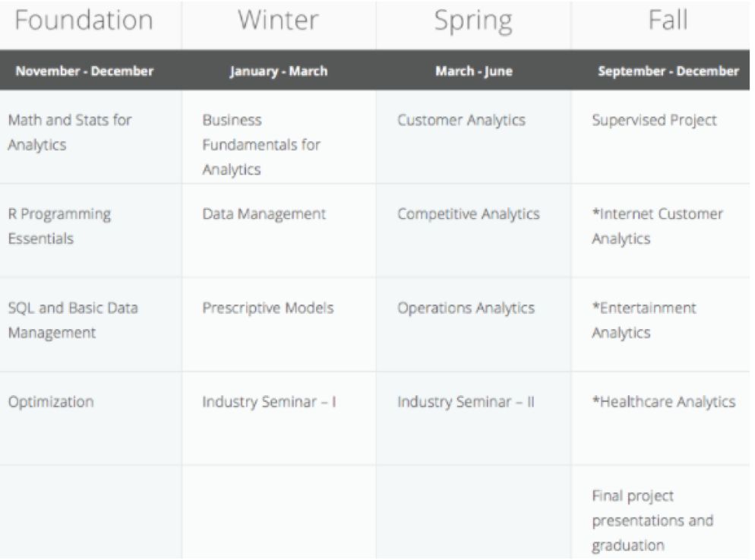The image size is (755, 560).
Task: Open the Healthcare Analytics elective
Action: coord(664,402)
